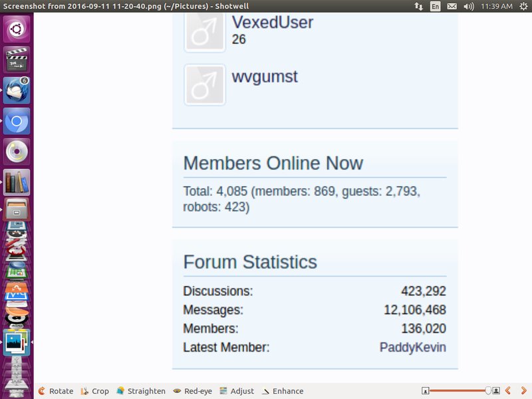Click the Members count 136,020
The width and height of the screenshot is (532, 399).
(424, 329)
